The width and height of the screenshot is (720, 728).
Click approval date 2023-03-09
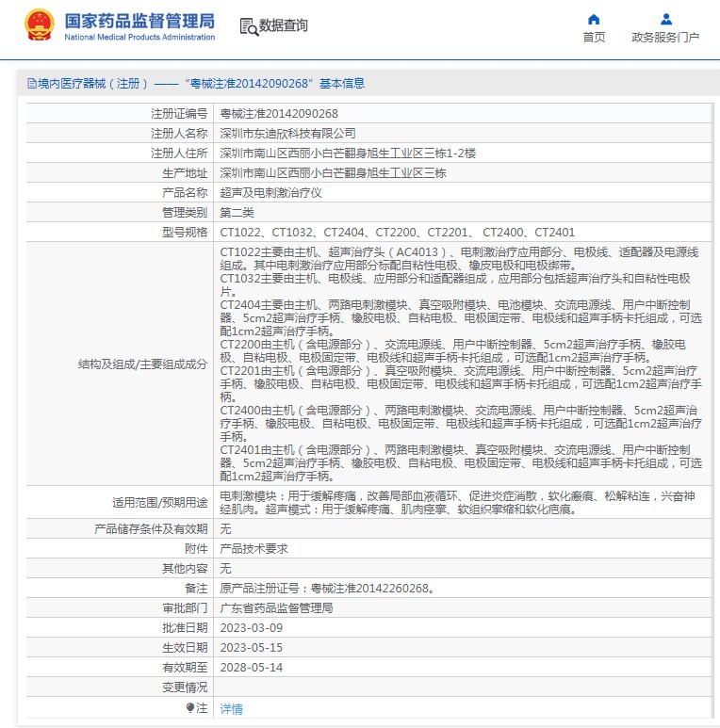click(252, 628)
